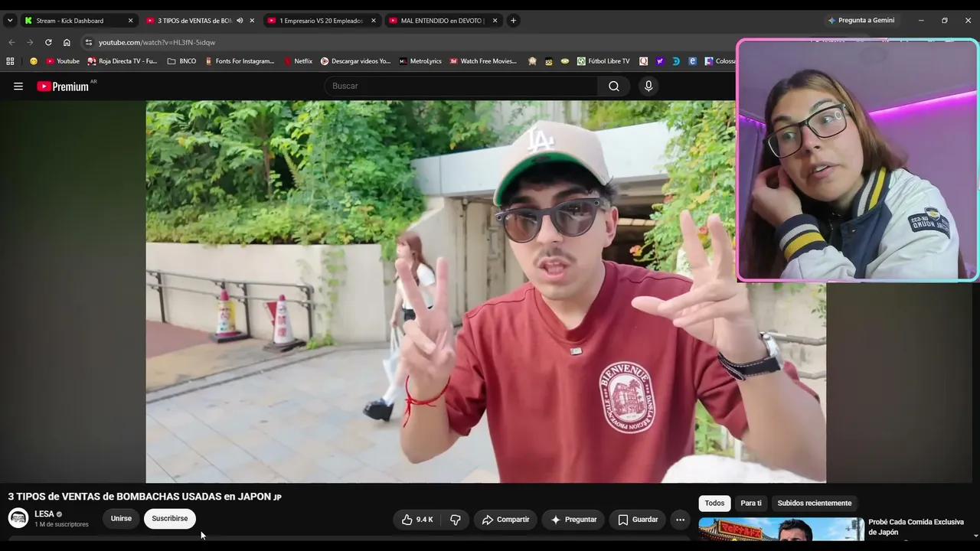Open the MetroLyrics bookmark
Image resolution: width=980 pixels, height=551 pixels.
click(420, 61)
